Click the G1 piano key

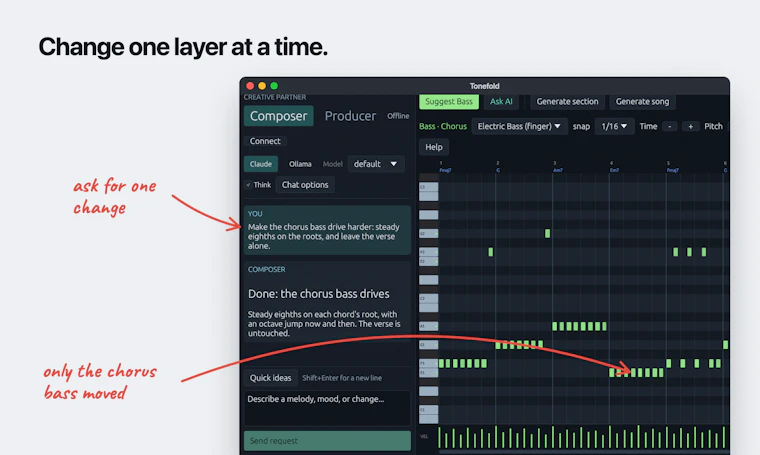click(x=428, y=345)
